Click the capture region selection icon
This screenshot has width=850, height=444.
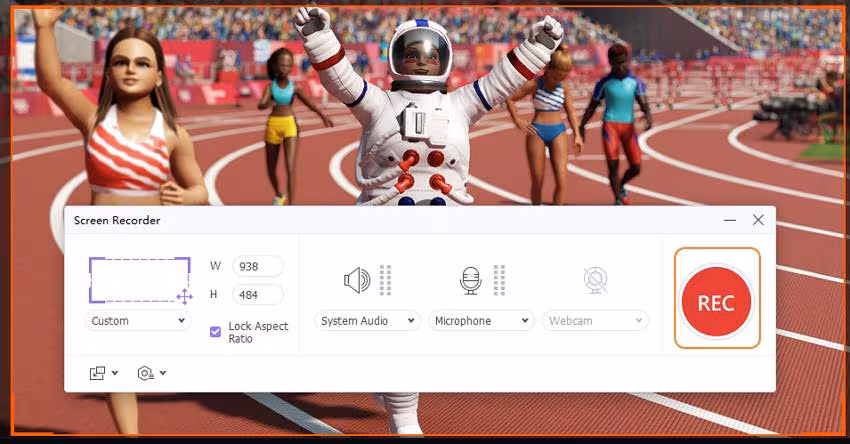coord(139,280)
